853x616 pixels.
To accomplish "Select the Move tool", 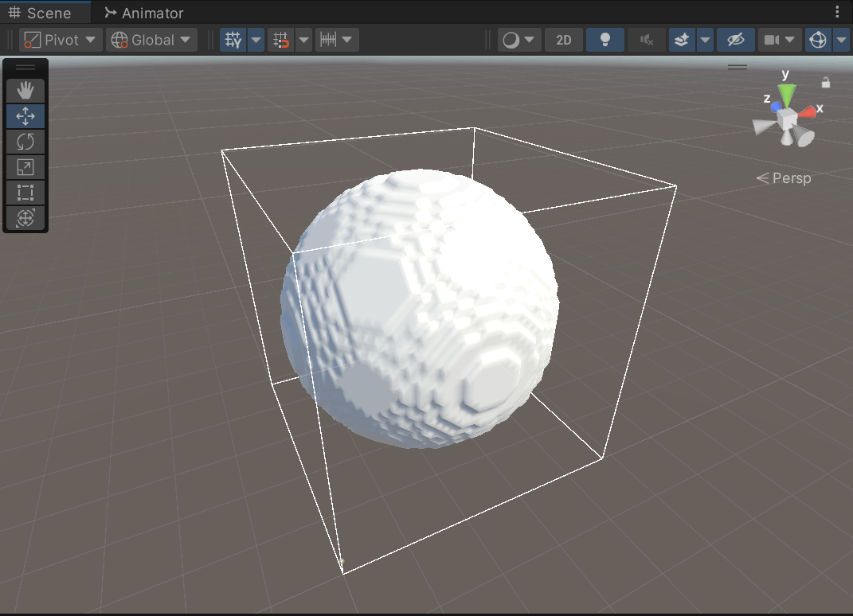I will pyautogui.click(x=25, y=115).
